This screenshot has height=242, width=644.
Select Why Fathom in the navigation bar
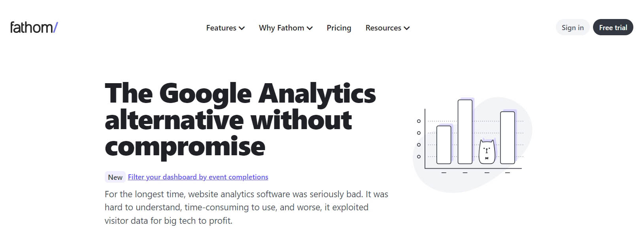(281, 28)
